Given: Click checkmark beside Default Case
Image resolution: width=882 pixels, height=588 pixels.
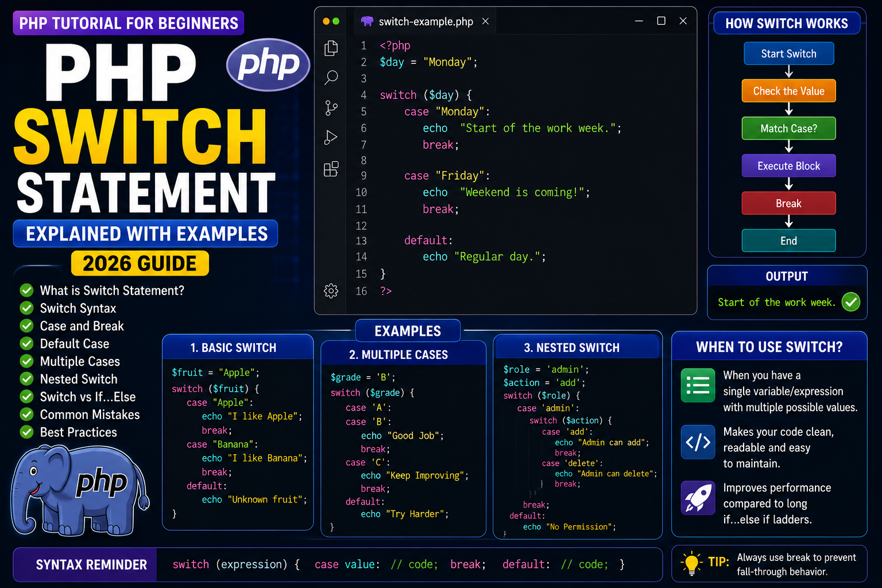Looking at the screenshot, I should tap(27, 343).
